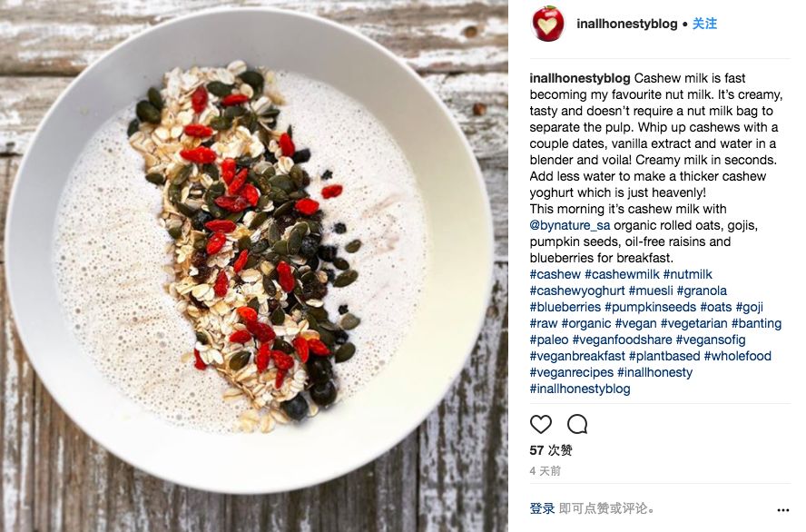Open inallhonestyblog username in header
This screenshot has height=532, width=806.
pos(626,24)
